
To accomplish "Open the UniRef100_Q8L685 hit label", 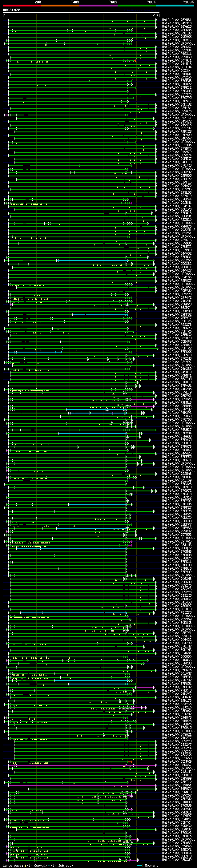I will pyautogui.click(x=176, y=30).
